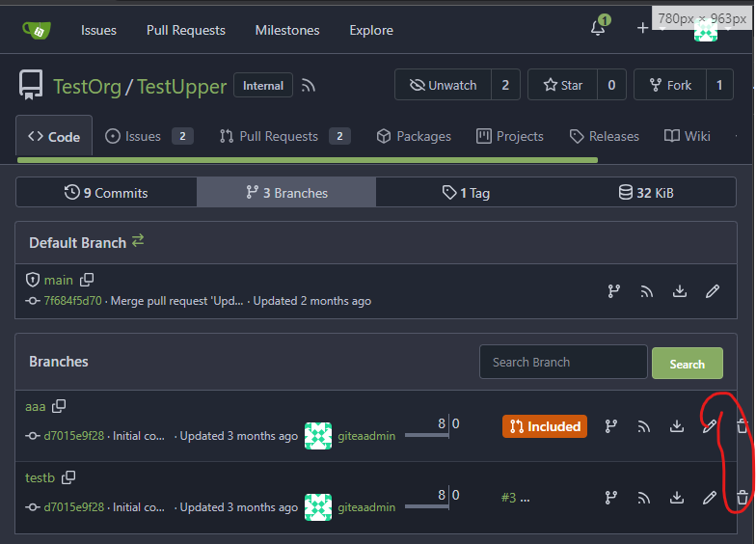Click the Search Branch input field
756x544 pixels.
click(563, 362)
